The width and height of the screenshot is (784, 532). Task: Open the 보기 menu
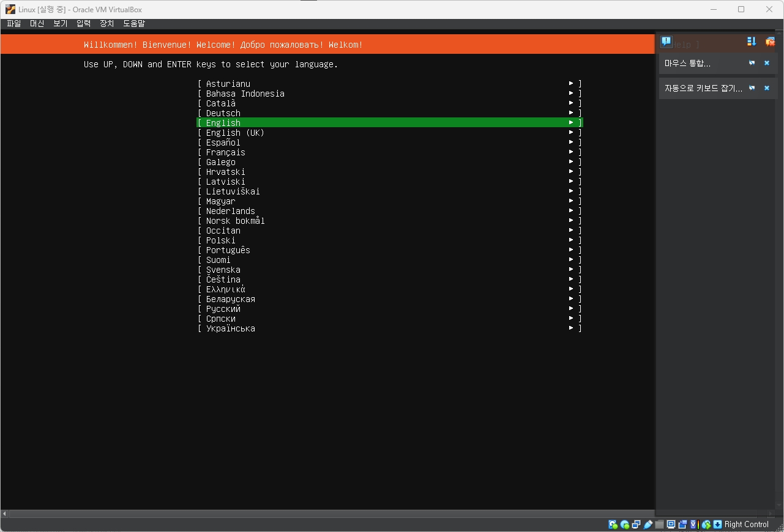click(60, 24)
